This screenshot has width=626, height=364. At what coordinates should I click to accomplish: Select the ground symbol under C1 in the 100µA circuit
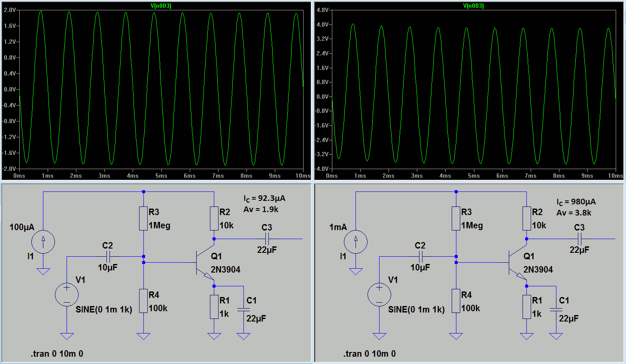(x=243, y=336)
